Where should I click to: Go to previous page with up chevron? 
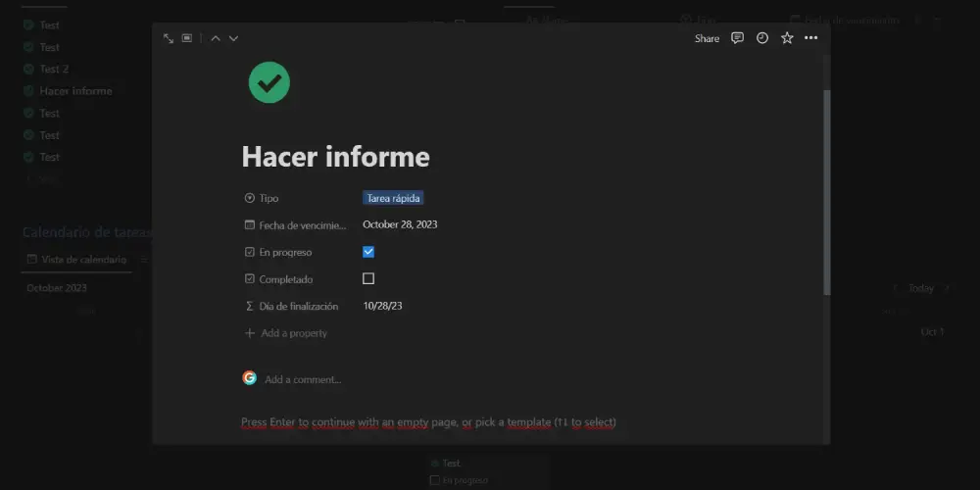216,38
